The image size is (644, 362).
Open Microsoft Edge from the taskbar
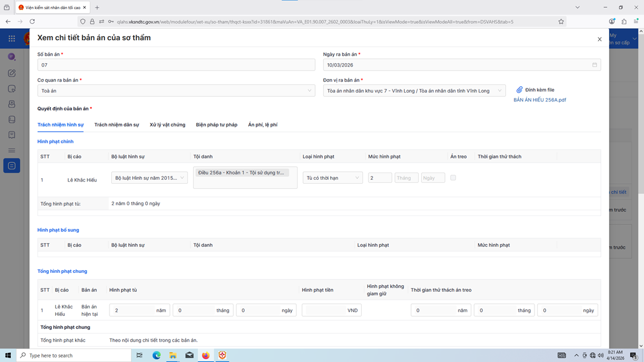coord(156,355)
